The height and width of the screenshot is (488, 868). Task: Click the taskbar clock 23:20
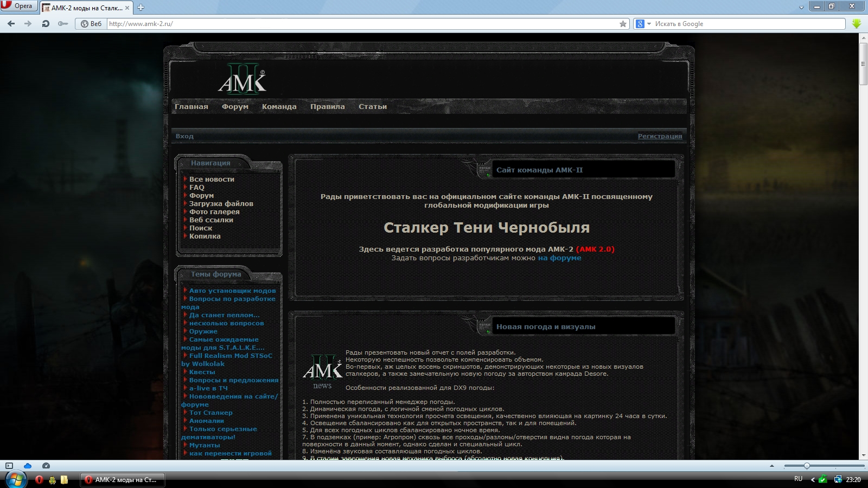[853, 479]
